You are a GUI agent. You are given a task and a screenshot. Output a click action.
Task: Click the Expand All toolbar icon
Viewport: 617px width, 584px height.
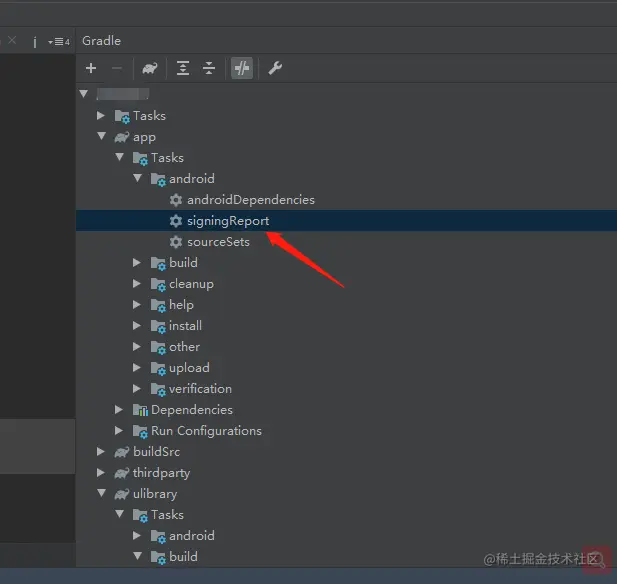[x=183, y=68]
